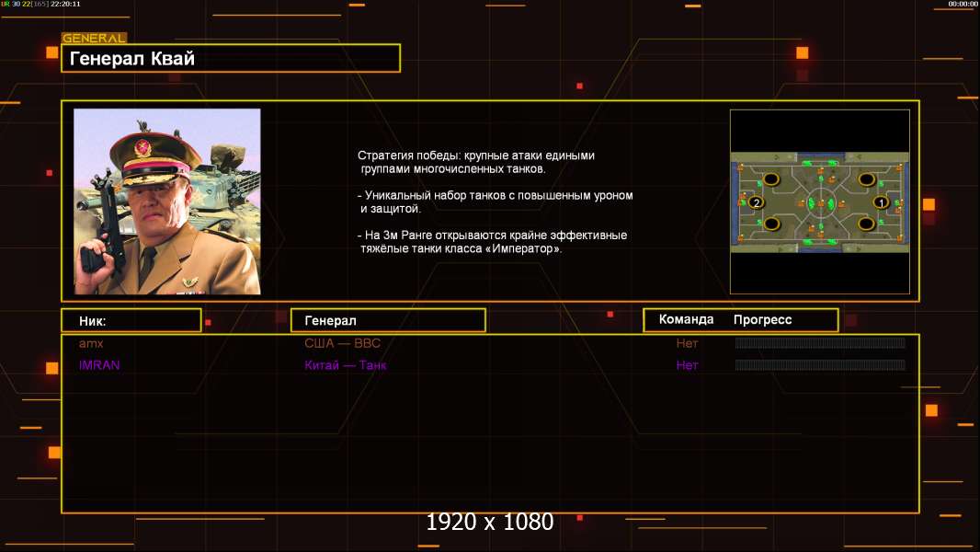980x552 pixels.
Task: Click the '1920 x 1080' resolution text
Action: [x=490, y=522]
